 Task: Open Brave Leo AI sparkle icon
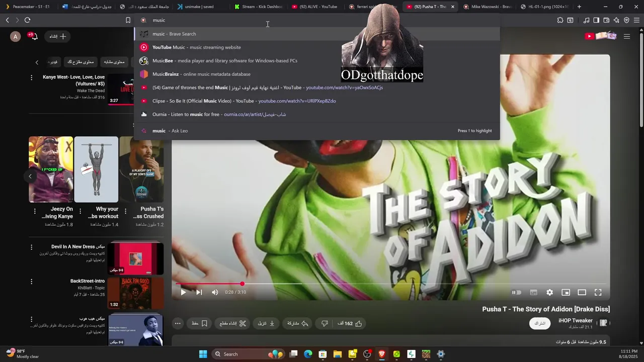(x=616, y=20)
